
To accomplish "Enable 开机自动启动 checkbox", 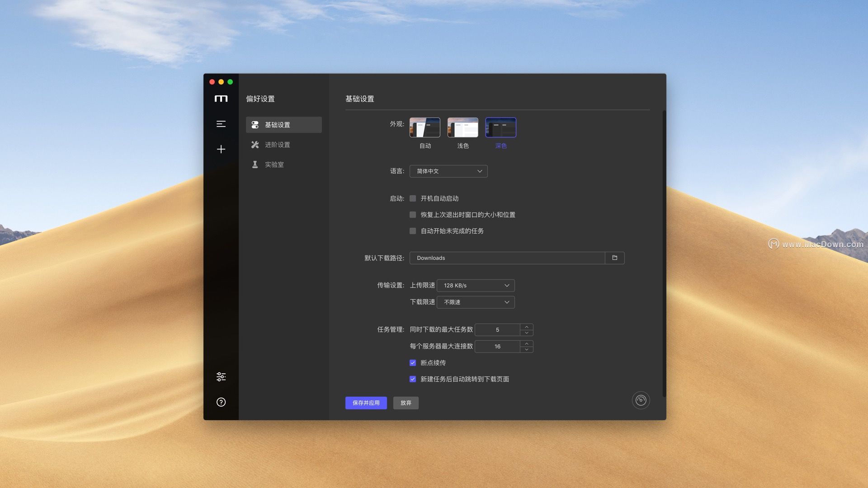I will (x=412, y=198).
